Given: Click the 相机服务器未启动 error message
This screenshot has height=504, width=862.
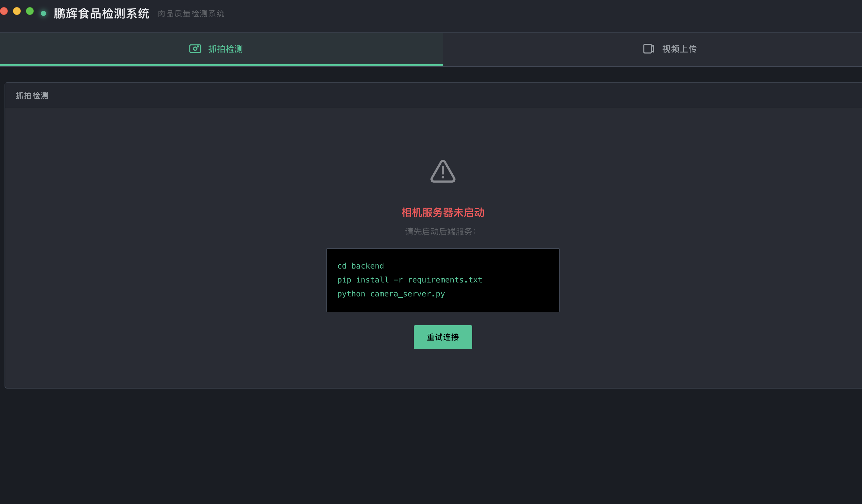Looking at the screenshot, I should [443, 212].
